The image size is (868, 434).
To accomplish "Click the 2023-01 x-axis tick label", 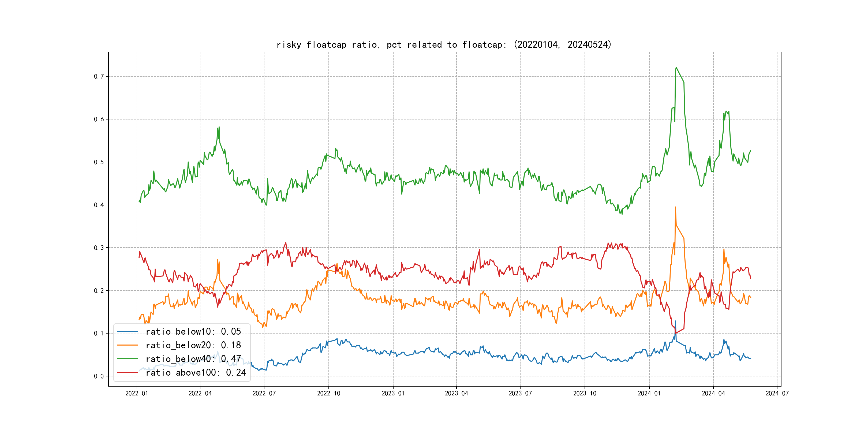I will pyautogui.click(x=393, y=393).
